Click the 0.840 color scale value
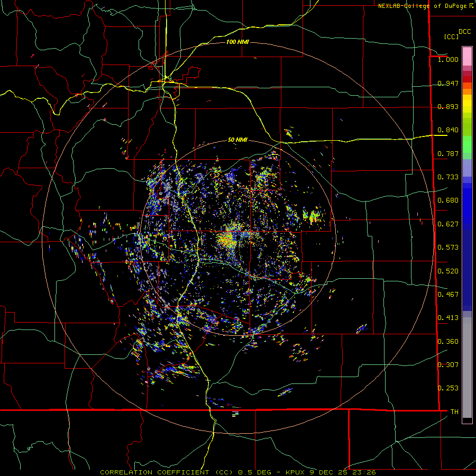Screen dimensions: 476x476 448,130
